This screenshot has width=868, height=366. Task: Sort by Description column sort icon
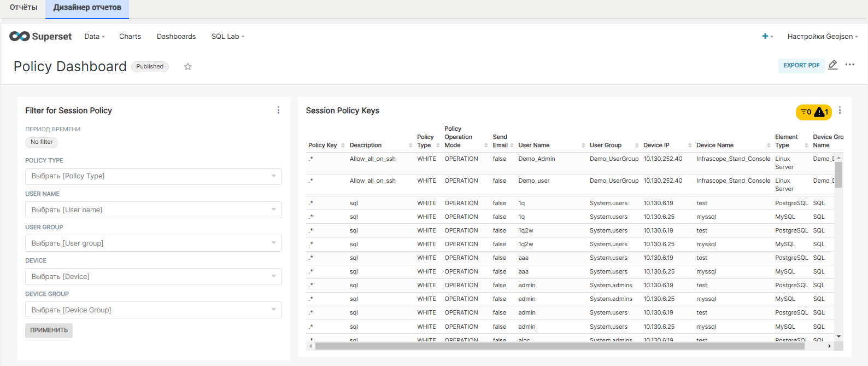tap(410, 146)
